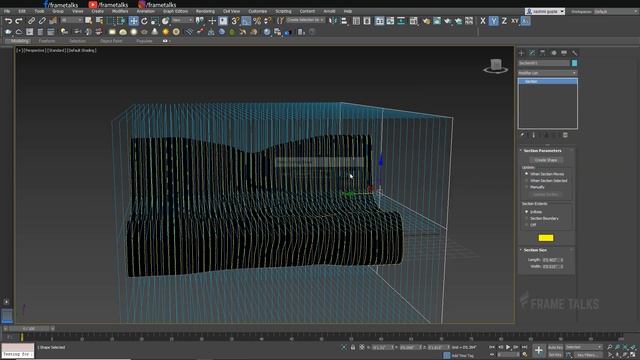Restrict transform to the Y axis
640x360 pixels.
click(493, 21)
